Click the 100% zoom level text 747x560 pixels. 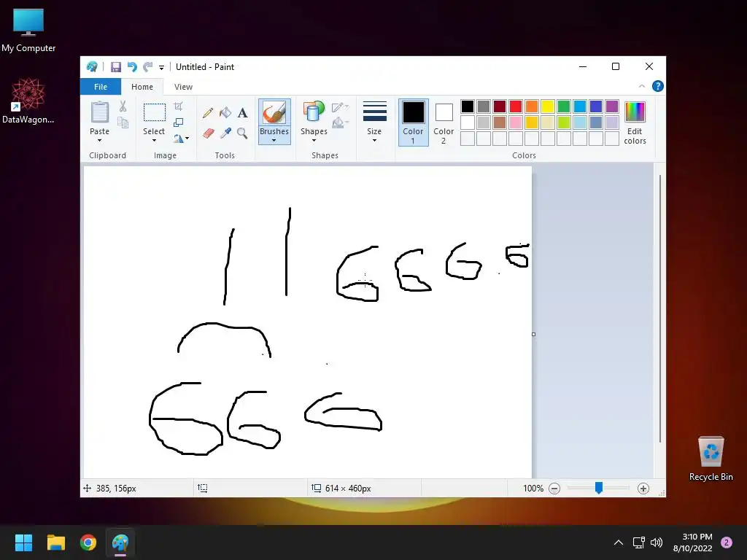533,489
